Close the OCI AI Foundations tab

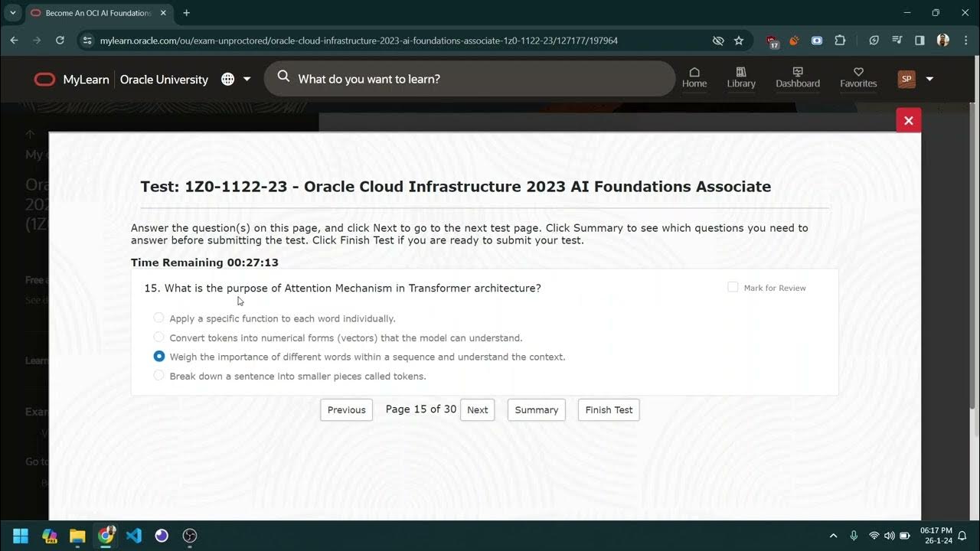(x=162, y=13)
